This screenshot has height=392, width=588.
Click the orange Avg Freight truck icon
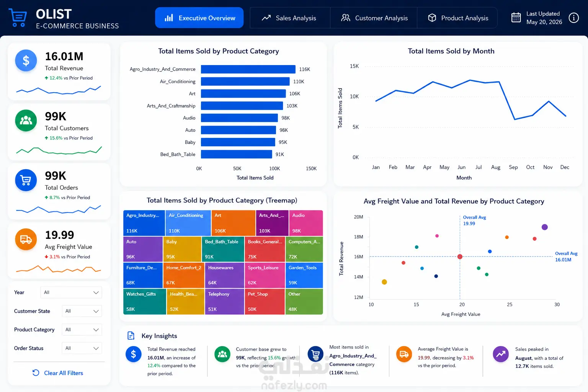[26, 239]
